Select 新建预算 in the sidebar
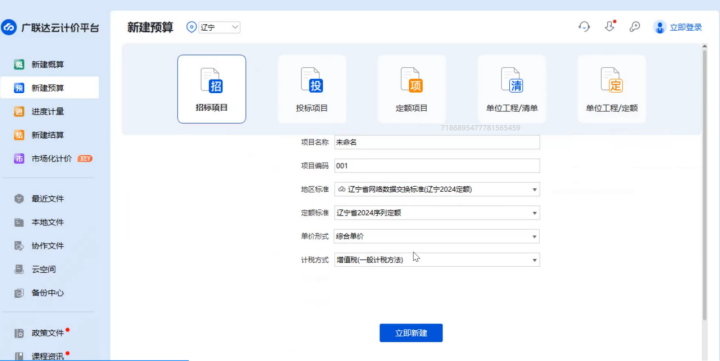The height and width of the screenshot is (361, 720). pyautogui.click(x=50, y=88)
